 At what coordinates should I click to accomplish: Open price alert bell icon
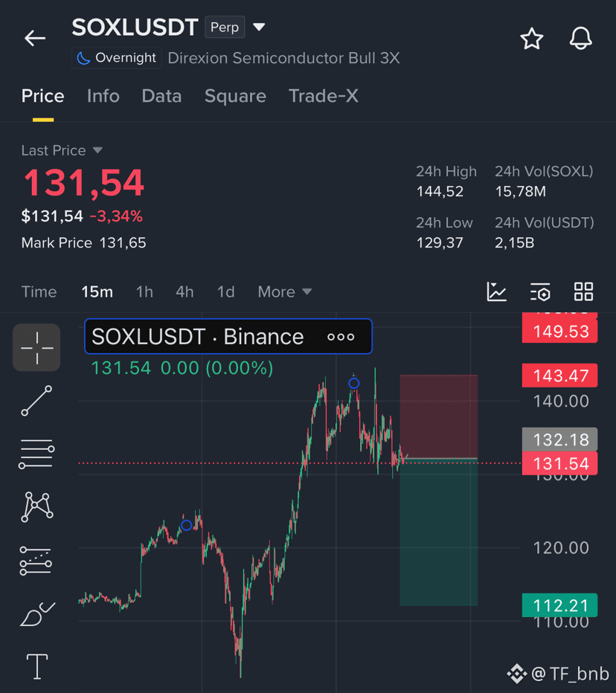click(x=580, y=39)
